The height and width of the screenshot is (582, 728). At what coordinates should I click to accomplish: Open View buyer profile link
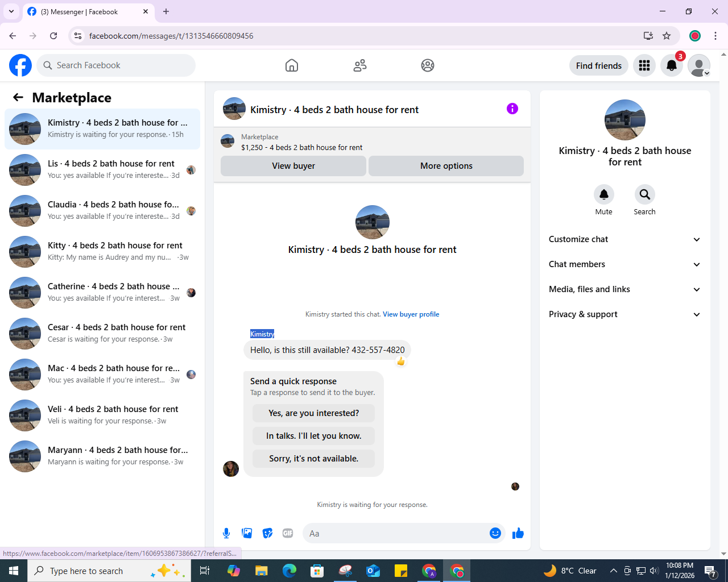pos(411,314)
